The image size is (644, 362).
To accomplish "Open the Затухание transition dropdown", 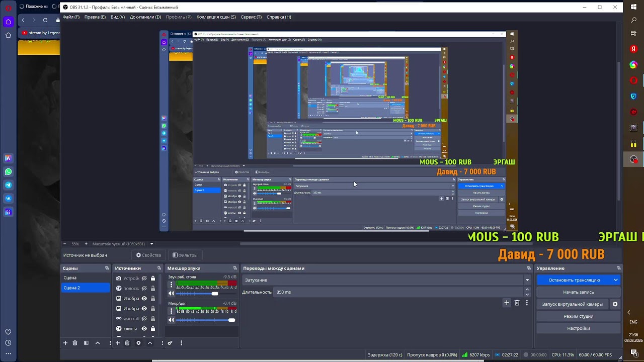I will [387, 280].
